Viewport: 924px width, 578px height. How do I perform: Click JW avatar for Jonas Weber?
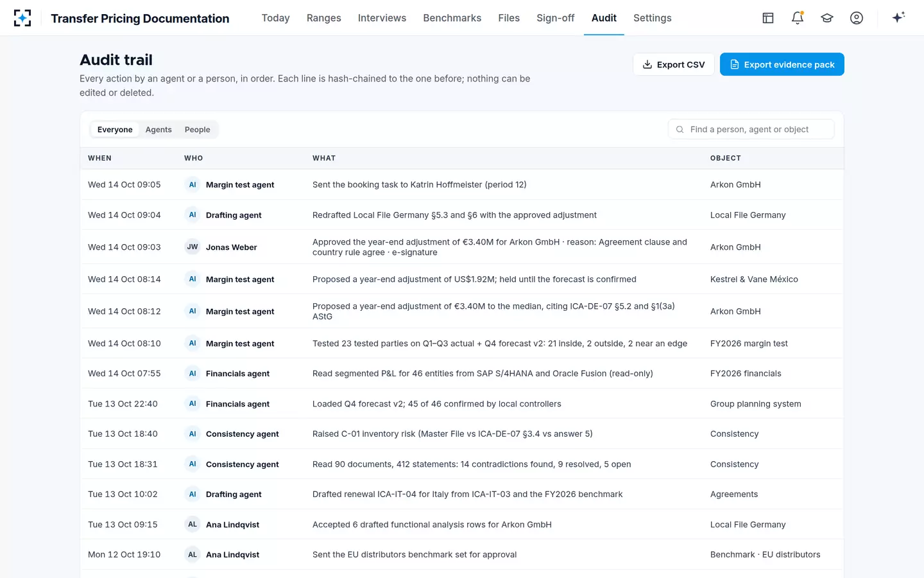click(x=193, y=247)
